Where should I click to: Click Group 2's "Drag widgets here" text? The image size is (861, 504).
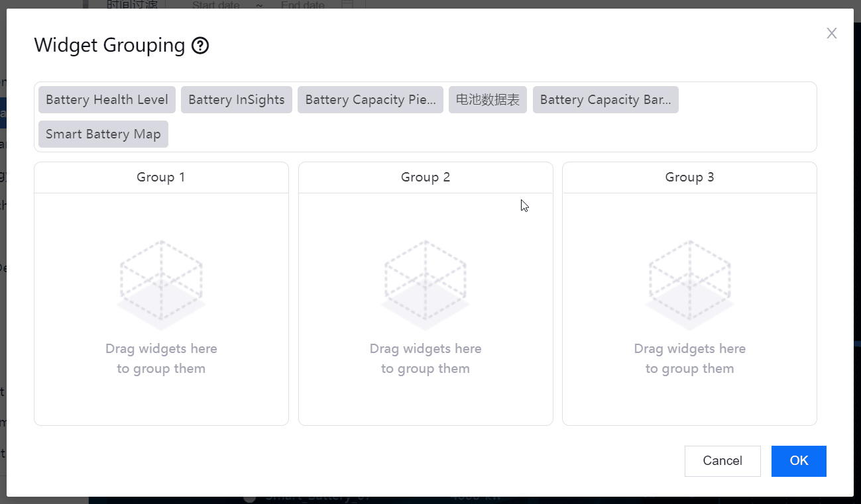(426, 349)
